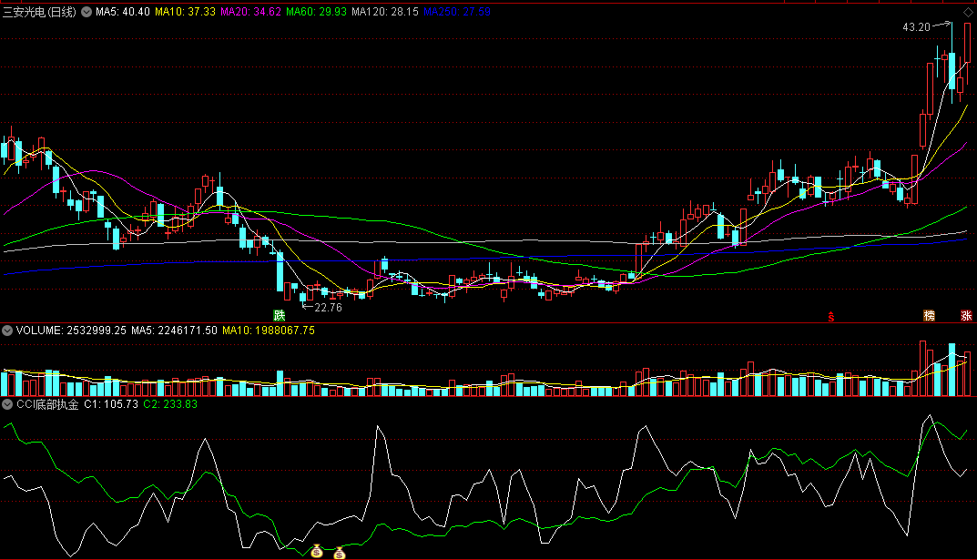Click the C1: 105.73 value

(111, 404)
